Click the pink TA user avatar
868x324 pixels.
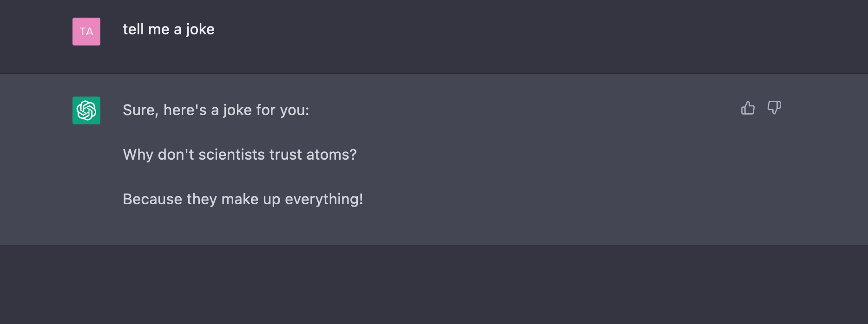(x=86, y=32)
